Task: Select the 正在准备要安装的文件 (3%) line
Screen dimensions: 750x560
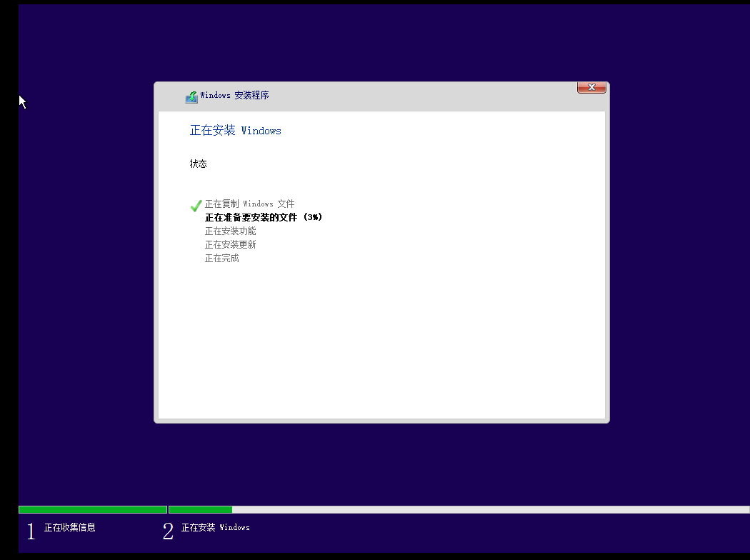Action: tap(264, 217)
